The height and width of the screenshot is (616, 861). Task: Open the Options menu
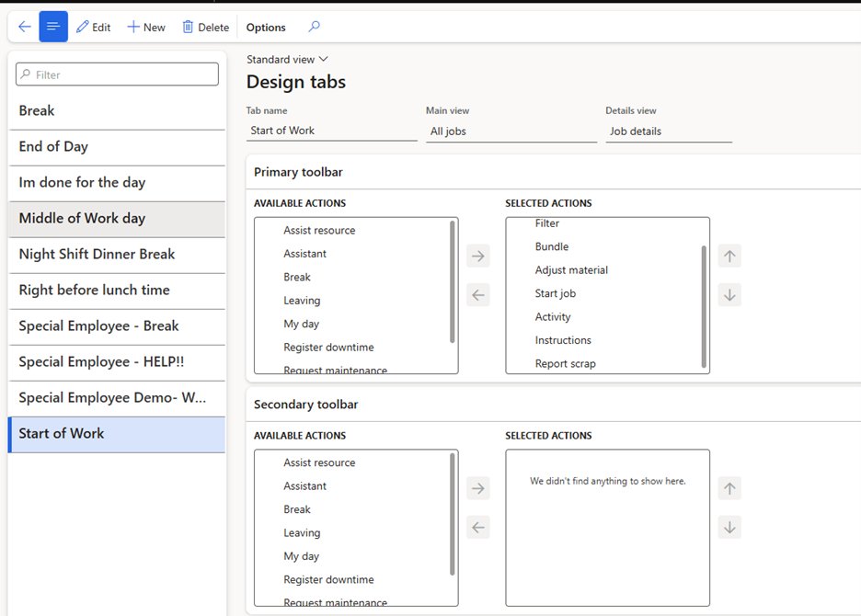(x=265, y=27)
